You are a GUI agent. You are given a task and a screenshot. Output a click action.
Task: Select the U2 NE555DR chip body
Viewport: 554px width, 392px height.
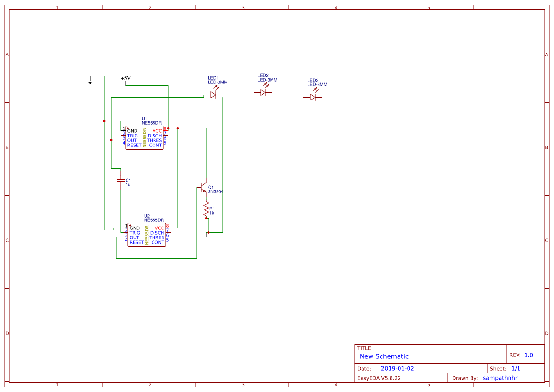point(146,235)
